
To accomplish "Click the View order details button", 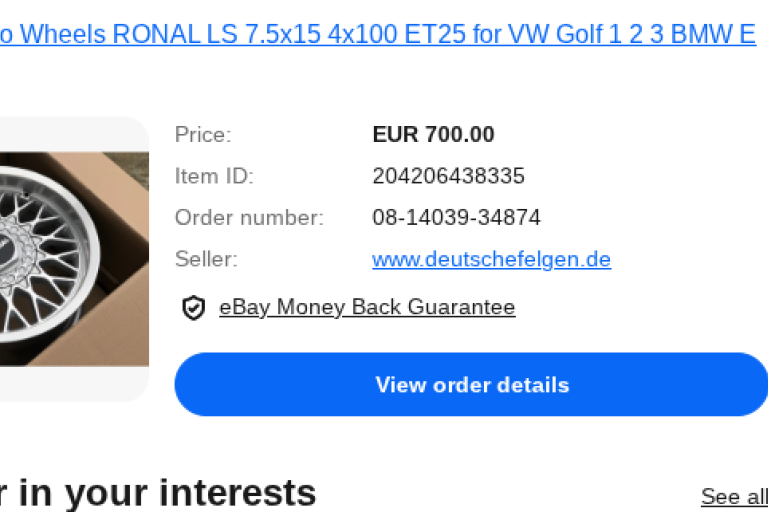I will 471,385.
